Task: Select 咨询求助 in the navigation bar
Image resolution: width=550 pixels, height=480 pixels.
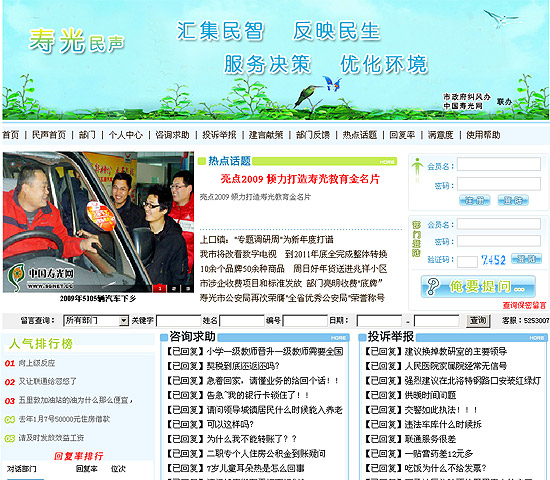Action: 172,135
